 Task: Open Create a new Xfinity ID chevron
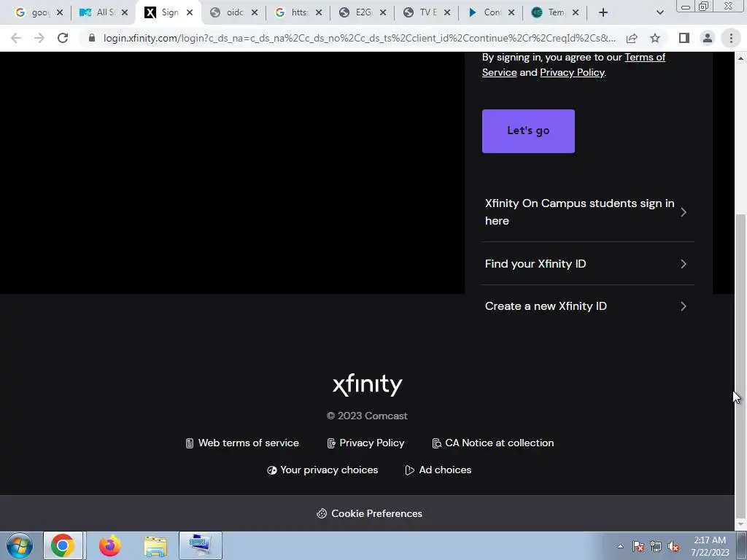[x=684, y=306]
